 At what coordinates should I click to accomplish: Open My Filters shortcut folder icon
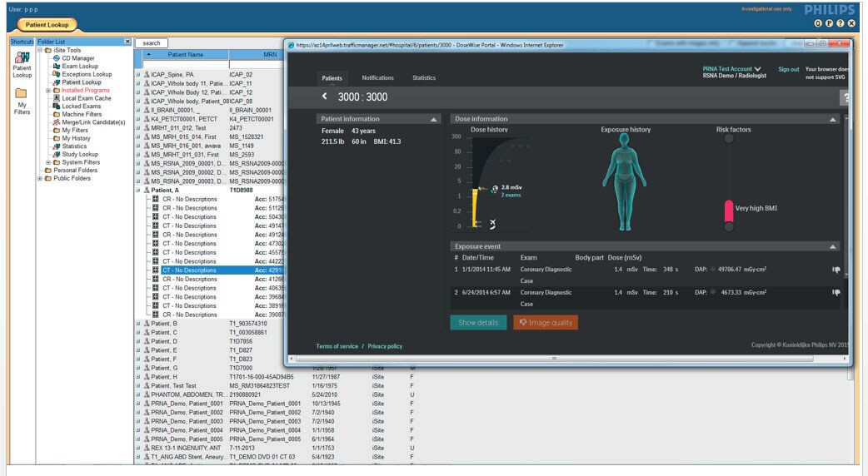pyautogui.click(x=21, y=93)
